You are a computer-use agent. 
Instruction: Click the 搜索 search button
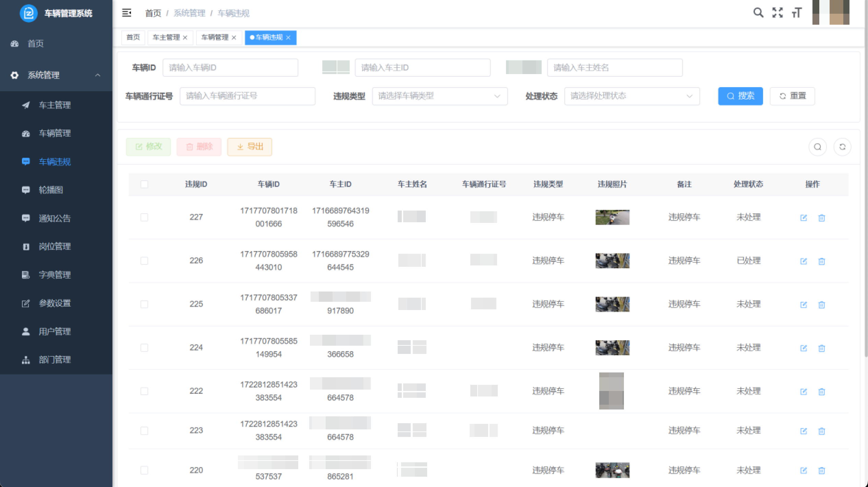pyautogui.click(x=740, y=96)
